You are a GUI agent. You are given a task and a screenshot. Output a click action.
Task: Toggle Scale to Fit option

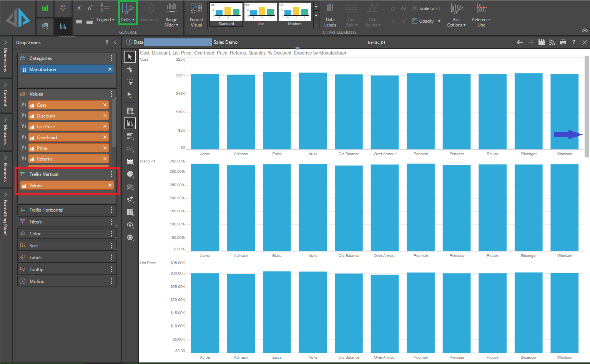click(x=426, y=8)
